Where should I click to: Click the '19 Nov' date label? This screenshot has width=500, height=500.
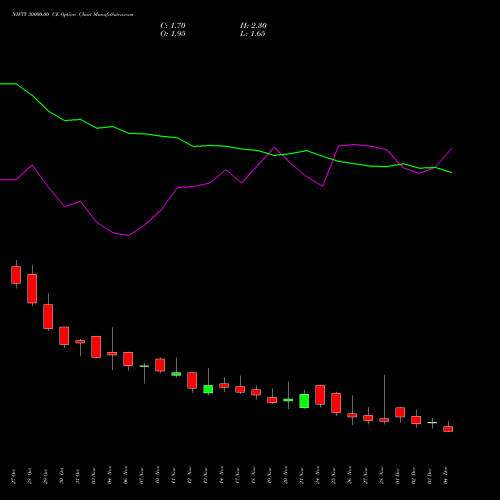click(x=270, y=475)
